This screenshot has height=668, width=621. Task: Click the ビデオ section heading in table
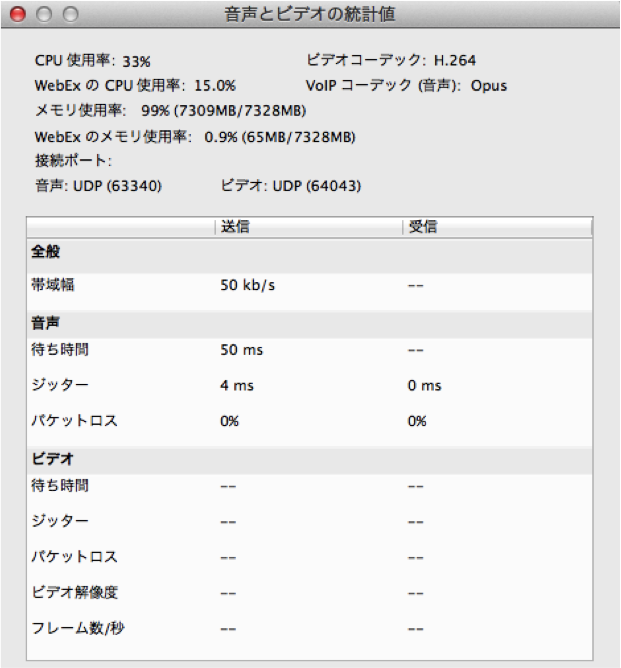coord(52,459)
